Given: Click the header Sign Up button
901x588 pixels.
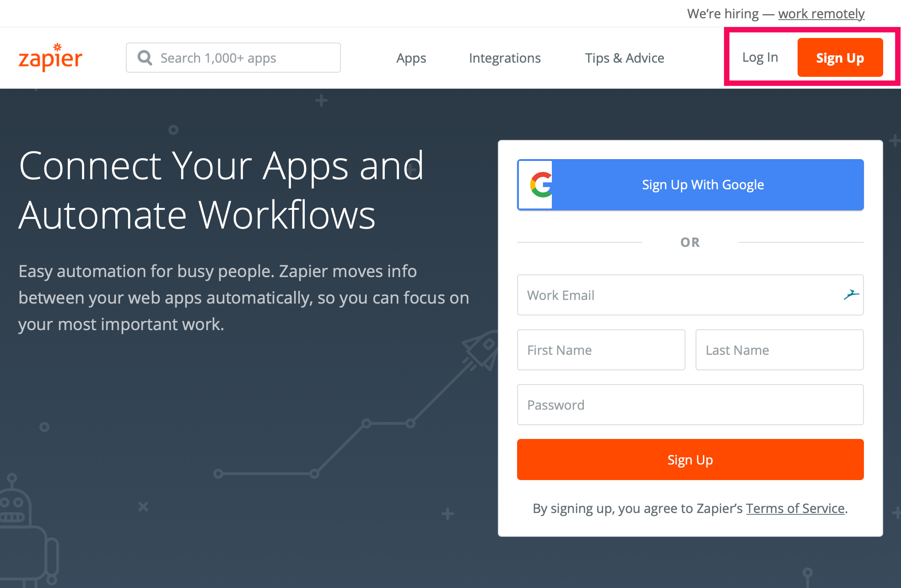Looking at the screenshot, I should coord(840,58).
